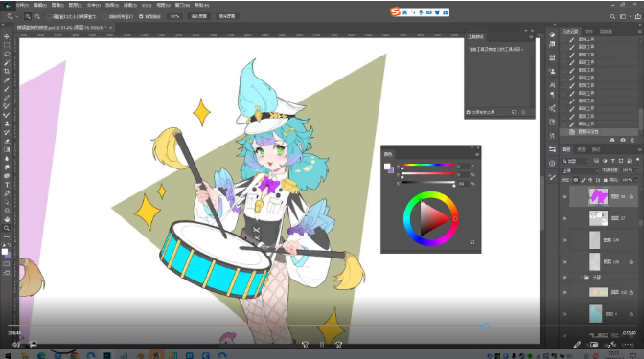
Task: Select the Eraser tool
Action: tap(7, 141)
